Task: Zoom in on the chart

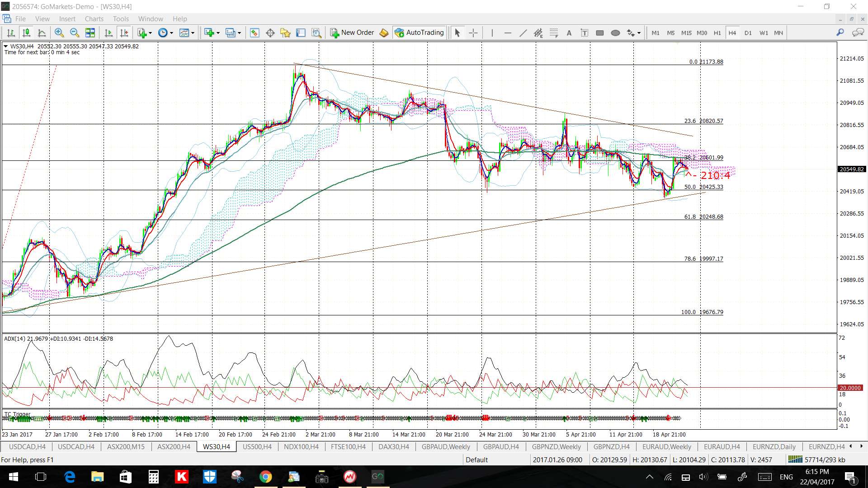Action: click(x=59, y=33)
